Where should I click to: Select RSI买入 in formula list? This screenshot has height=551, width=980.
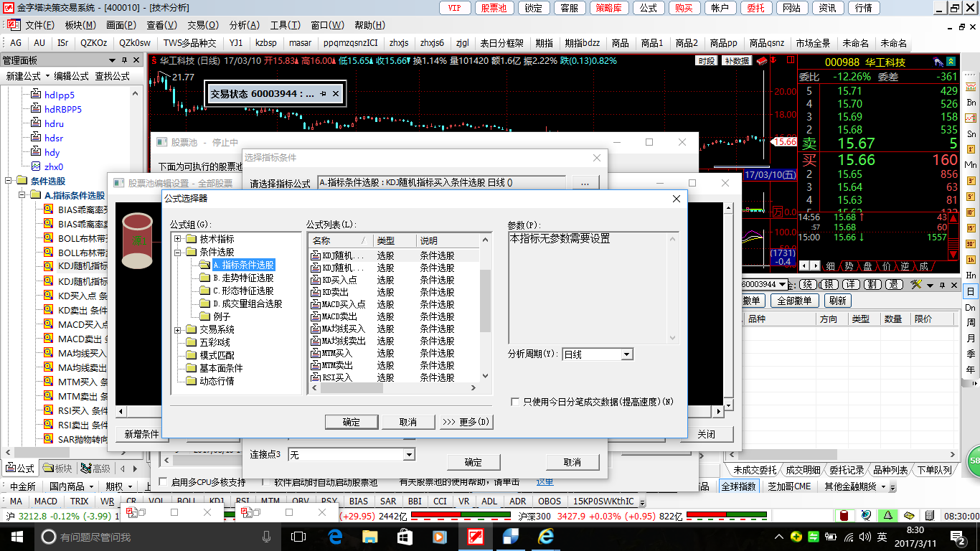pos(337,377)
